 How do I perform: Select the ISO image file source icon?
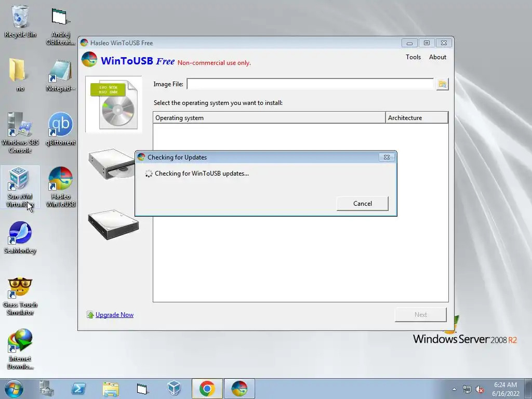point(114,104)
